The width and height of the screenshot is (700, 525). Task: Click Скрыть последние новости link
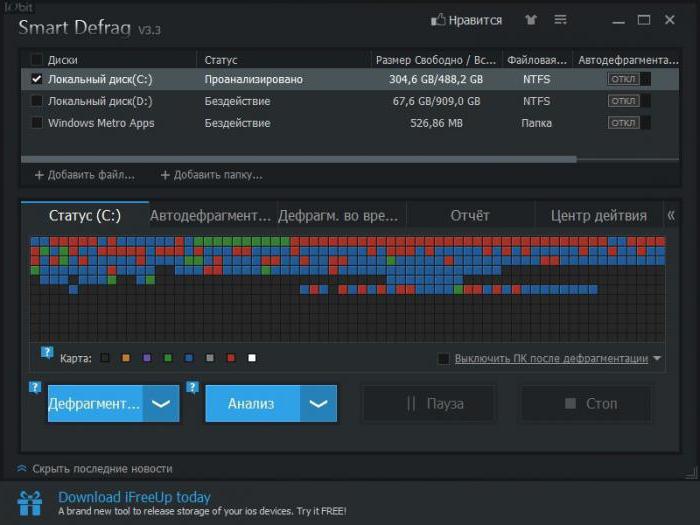click(x=102, y=469)
